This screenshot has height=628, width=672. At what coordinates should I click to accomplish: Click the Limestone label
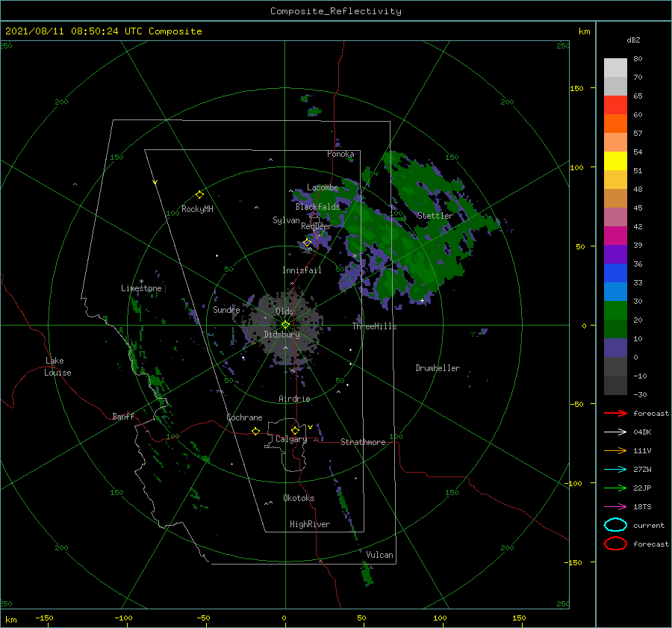(141, 288)
